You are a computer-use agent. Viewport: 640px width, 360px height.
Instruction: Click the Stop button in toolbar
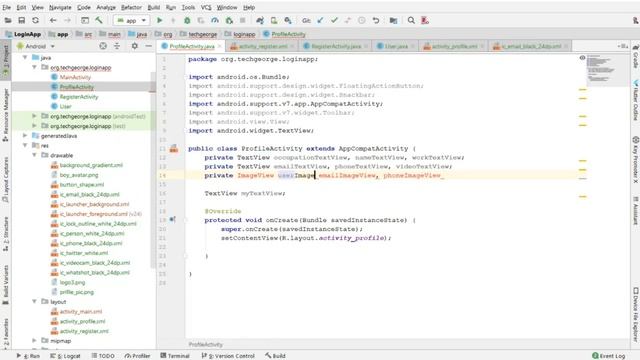tap(243, 20)
